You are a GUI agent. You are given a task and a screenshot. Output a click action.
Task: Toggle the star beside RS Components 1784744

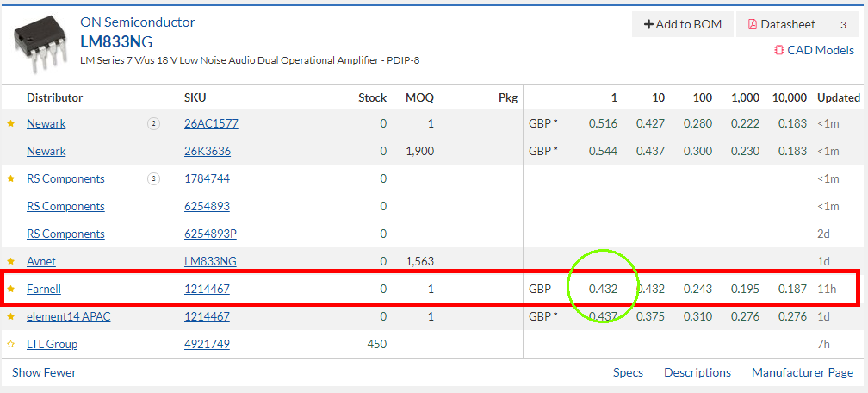click(x=10, y=179)
